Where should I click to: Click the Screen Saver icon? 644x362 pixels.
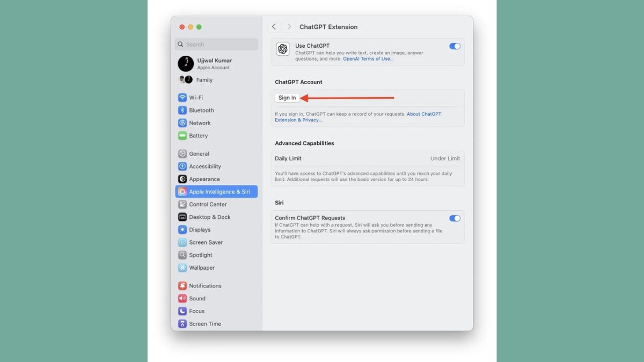point(182,242)
